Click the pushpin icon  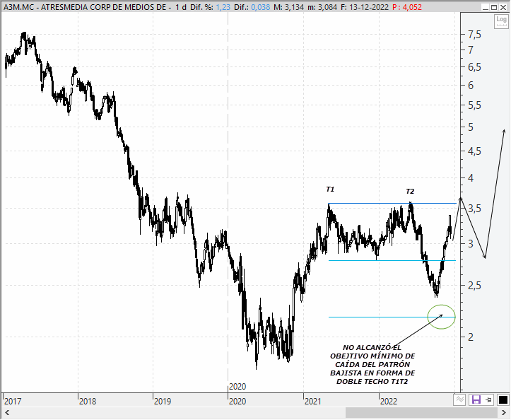click(x=489, y=399)
